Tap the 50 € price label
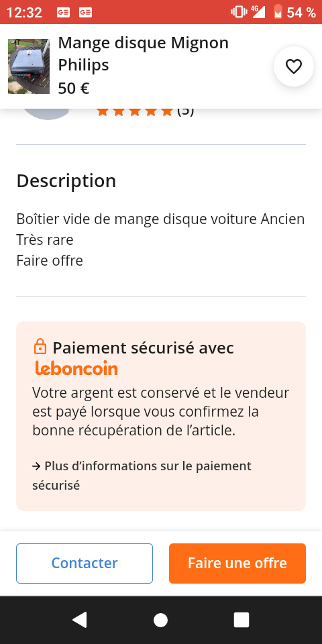 (x=74, y=88)
